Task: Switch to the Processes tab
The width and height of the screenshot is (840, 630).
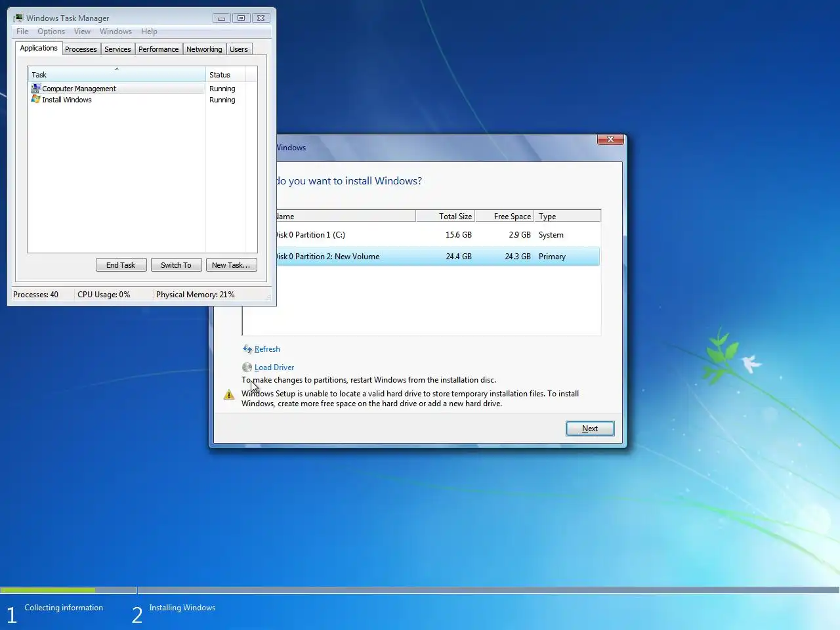Action: click(81, 49)
